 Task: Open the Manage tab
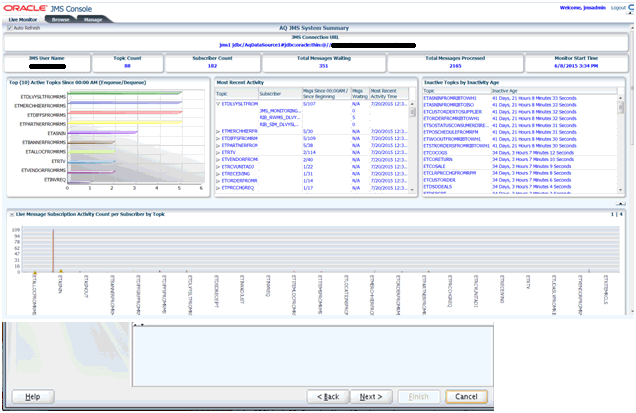(93, 19)
